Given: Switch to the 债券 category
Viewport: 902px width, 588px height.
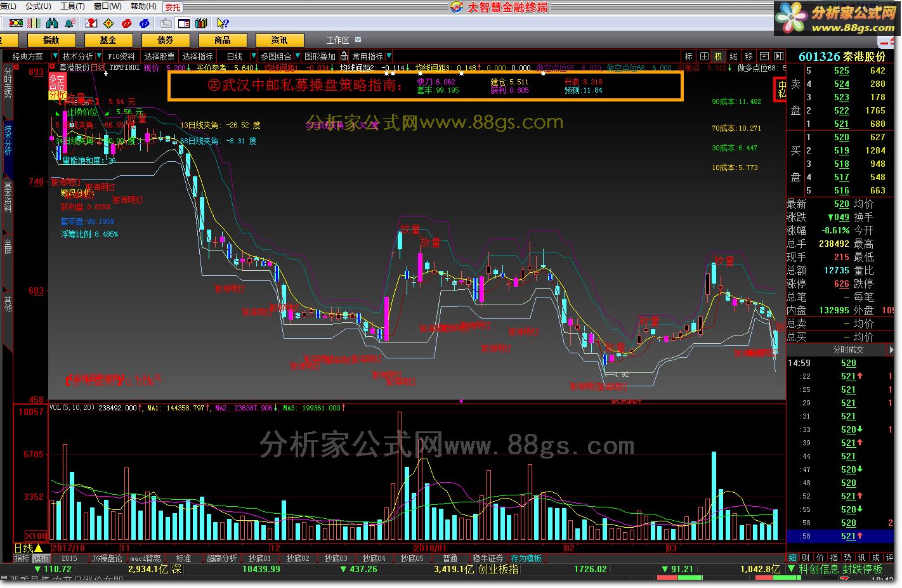Looking at the screenshot, I should point(166,40).
